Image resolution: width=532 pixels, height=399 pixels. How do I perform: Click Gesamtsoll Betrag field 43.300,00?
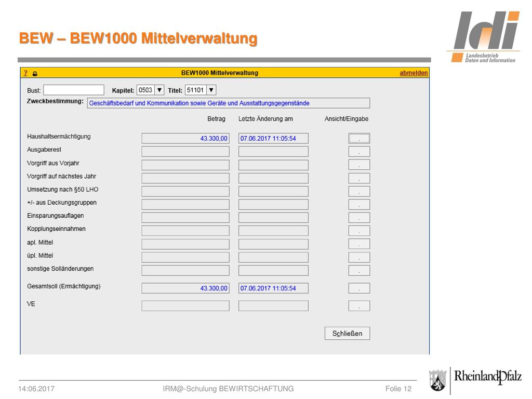[185, 288]
